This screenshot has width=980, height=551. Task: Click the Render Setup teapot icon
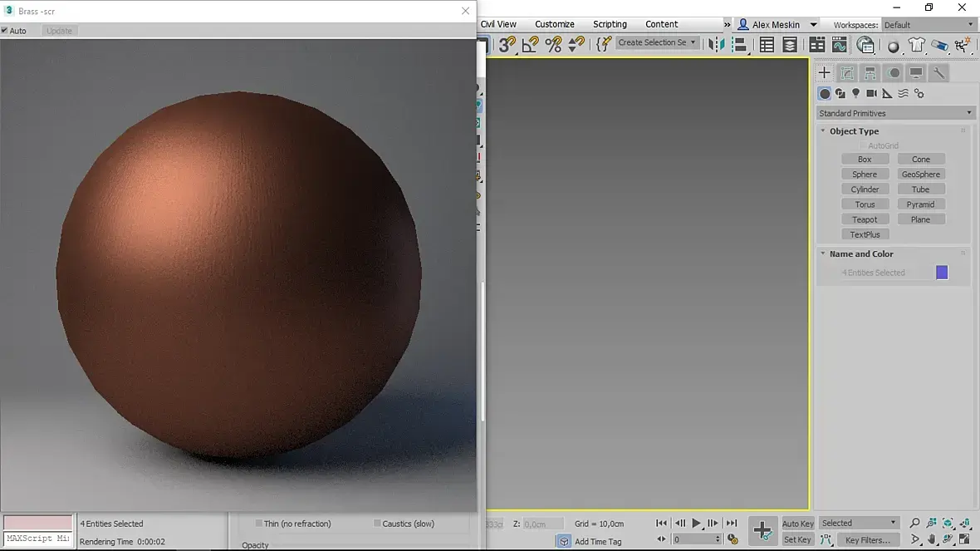916,45
